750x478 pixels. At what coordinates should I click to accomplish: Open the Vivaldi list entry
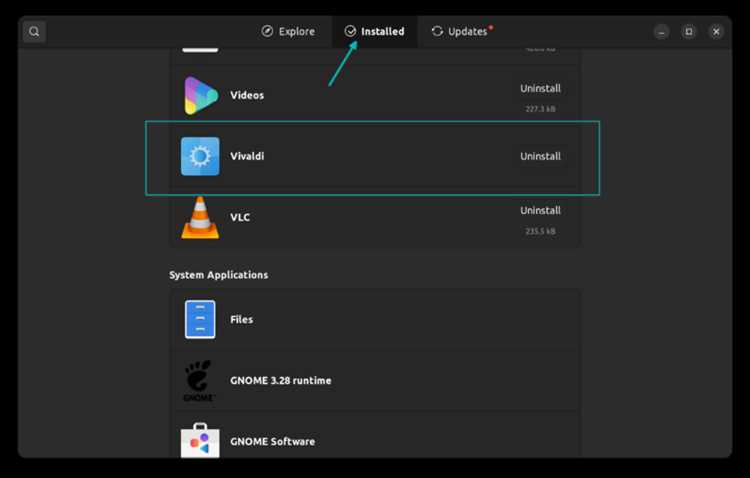coord(375,156)
